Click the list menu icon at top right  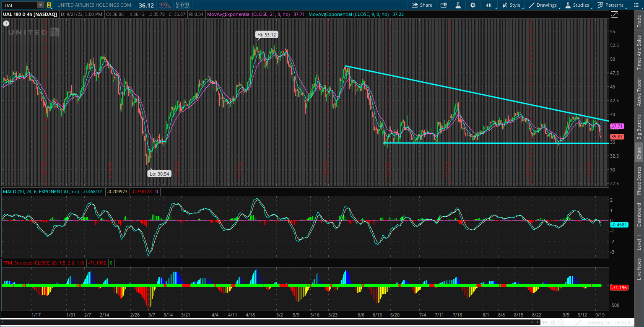(636, 5)
